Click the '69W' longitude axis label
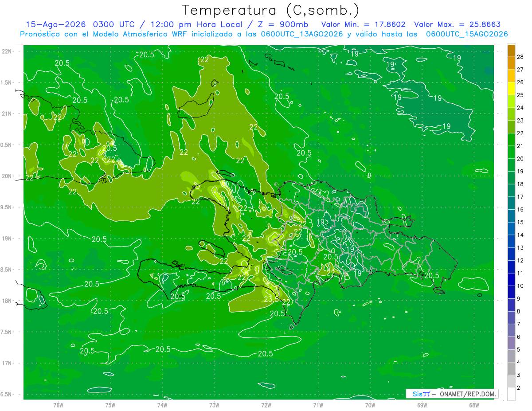Screen dimensions: 532x411 coord(422,405)
